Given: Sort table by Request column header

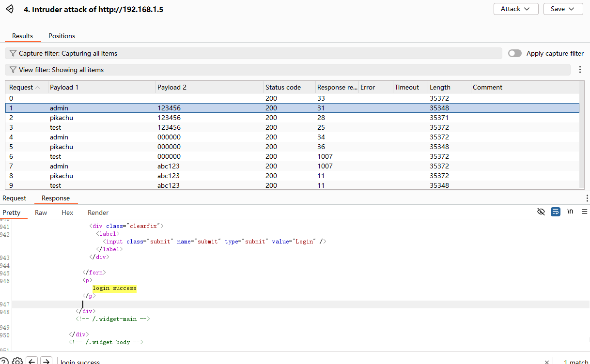Looking at the screenshot, I should [x=21, y=87].
